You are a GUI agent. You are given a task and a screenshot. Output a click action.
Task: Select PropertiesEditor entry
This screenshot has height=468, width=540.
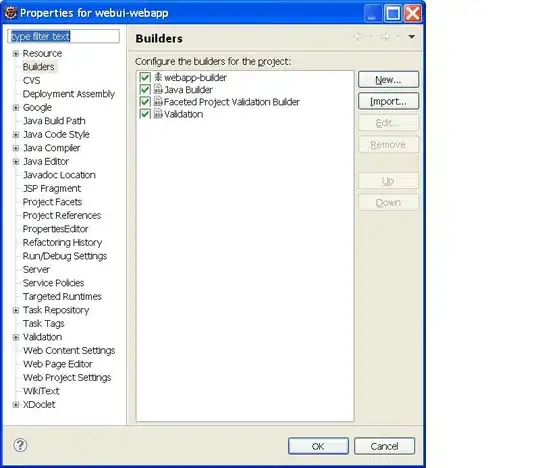(55, 229)
